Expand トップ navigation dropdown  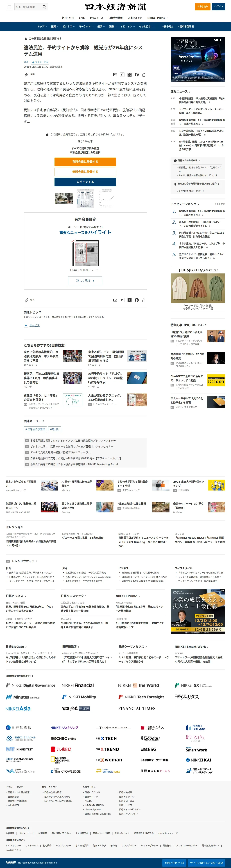coord(42,27)
